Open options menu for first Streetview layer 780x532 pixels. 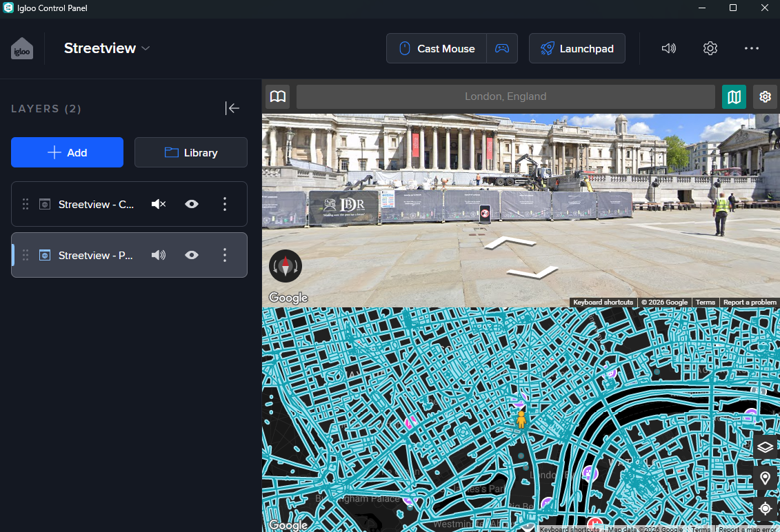pyautogui.click(x=225, y=204)
